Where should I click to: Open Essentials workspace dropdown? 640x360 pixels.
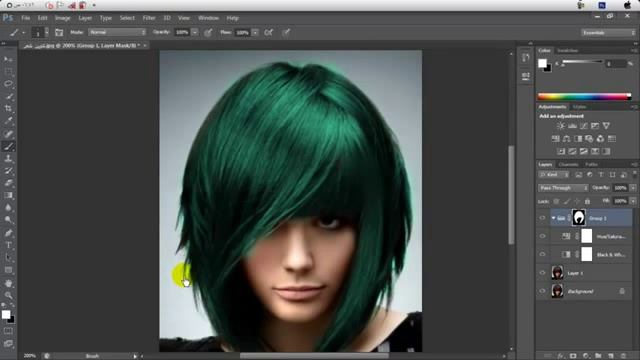coord(608,32)
